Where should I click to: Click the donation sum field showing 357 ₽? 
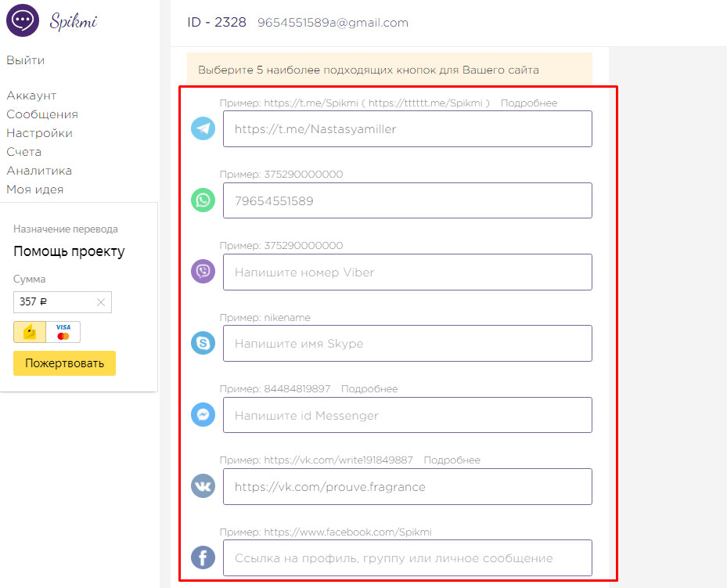(x=63, y=302)
